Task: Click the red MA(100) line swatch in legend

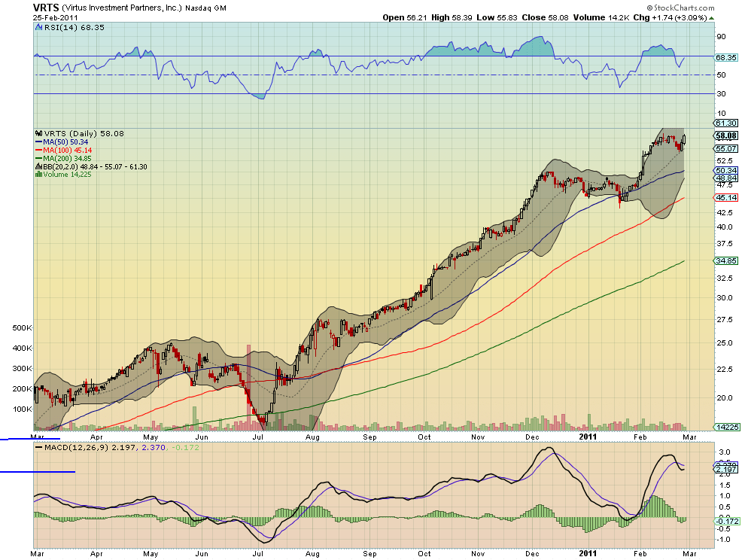Action: [x=39, y=151]
